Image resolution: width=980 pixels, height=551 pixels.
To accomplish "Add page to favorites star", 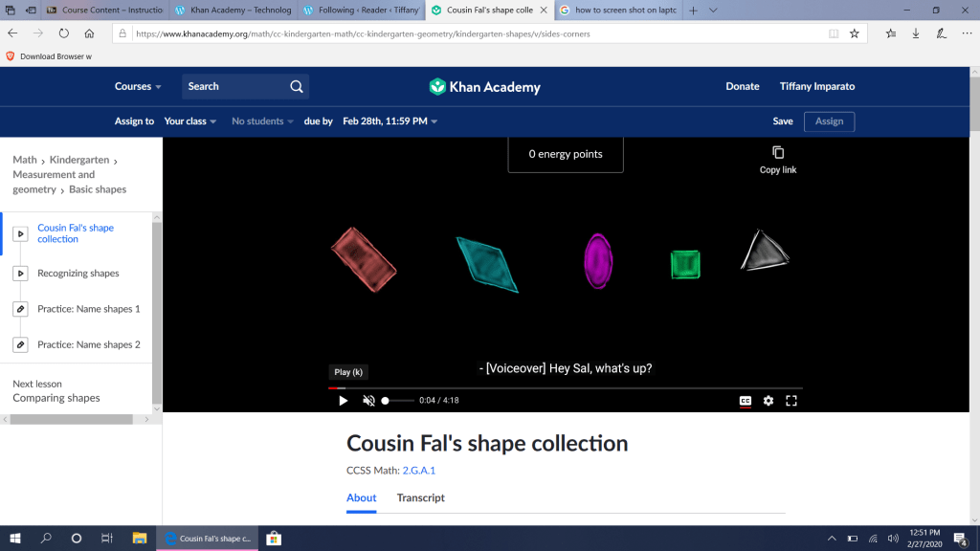I will tap(855, 33).
